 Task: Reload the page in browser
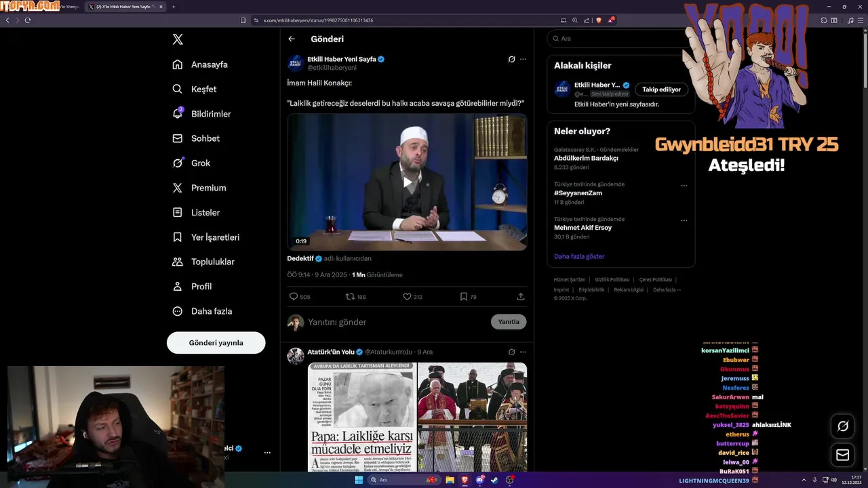pyautogui.click(x=28, y=20)
